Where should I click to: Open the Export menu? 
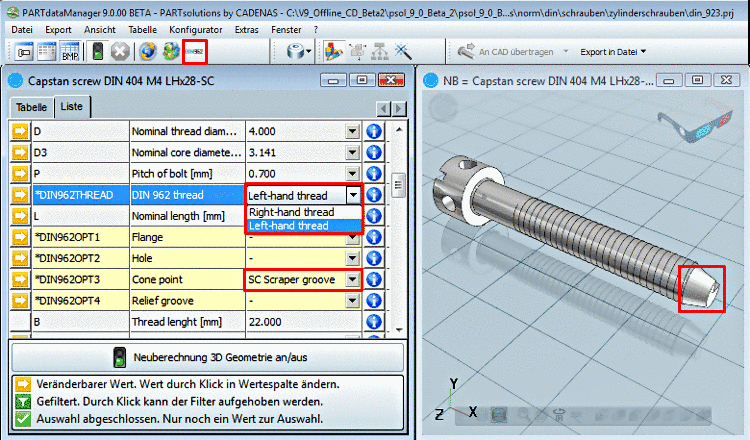click(58, 30)
